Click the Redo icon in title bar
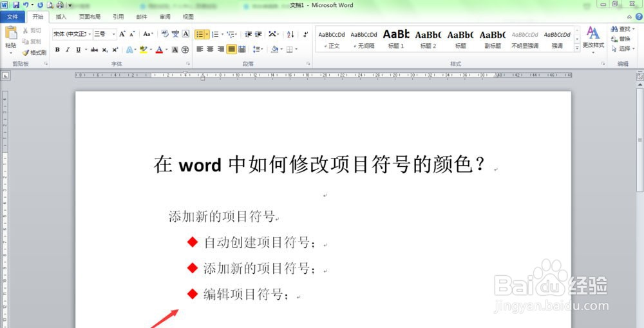The width and height of the screenshot is (644, 328). (x=40, y=5)
